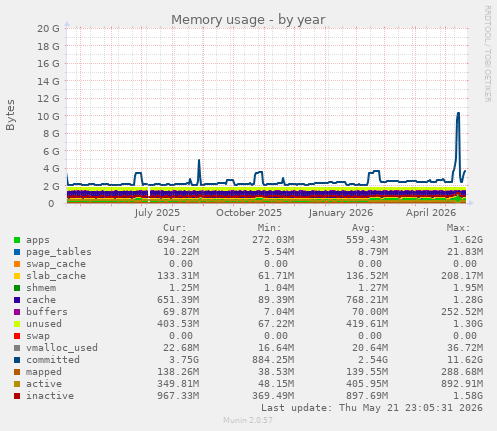Click the blue page_tables legend swatch
This screenshot has width=497, height=431.
click(x=17, y=252)
